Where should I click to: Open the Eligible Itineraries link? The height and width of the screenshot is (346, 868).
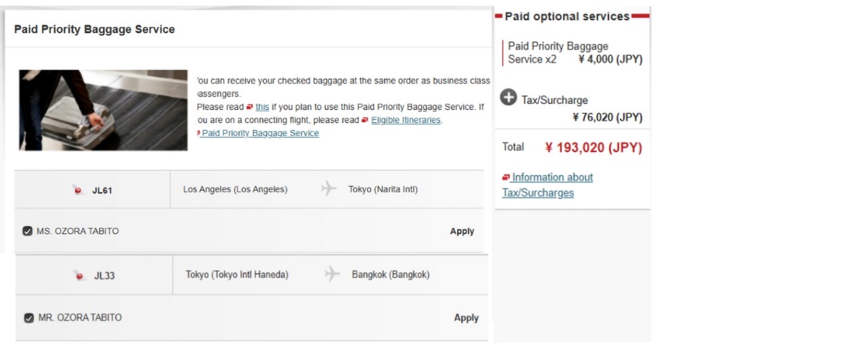click(x=406, y=120)
